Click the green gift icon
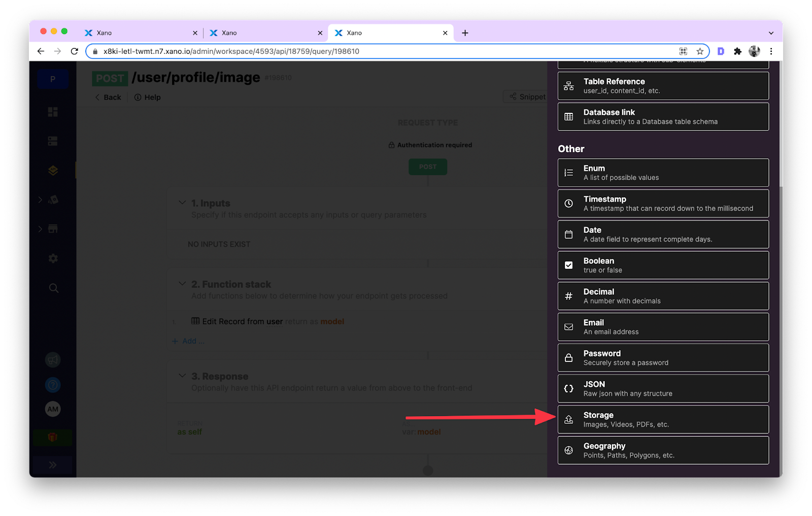This screenshot has width=812, height=516. pos(53,437)
